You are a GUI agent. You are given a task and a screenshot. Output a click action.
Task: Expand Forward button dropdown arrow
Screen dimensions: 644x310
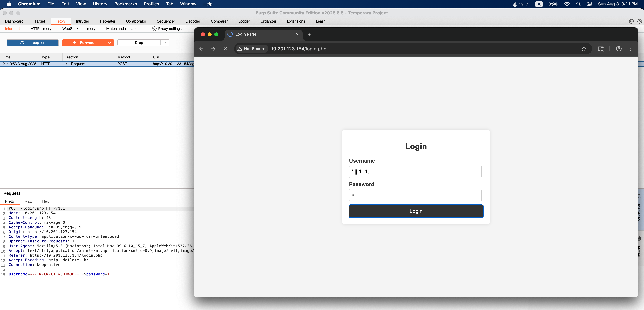[110, 43]
